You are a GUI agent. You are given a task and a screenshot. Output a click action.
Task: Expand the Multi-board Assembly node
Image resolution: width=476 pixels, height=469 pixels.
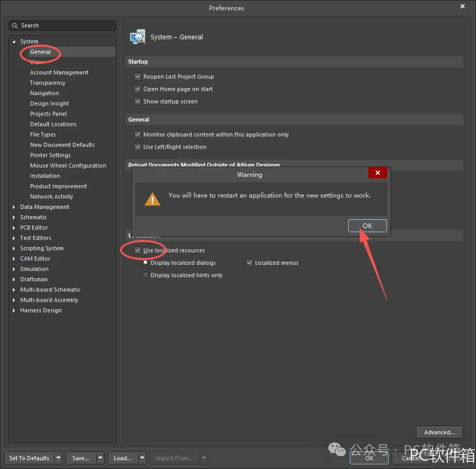(x=13, y=300)
